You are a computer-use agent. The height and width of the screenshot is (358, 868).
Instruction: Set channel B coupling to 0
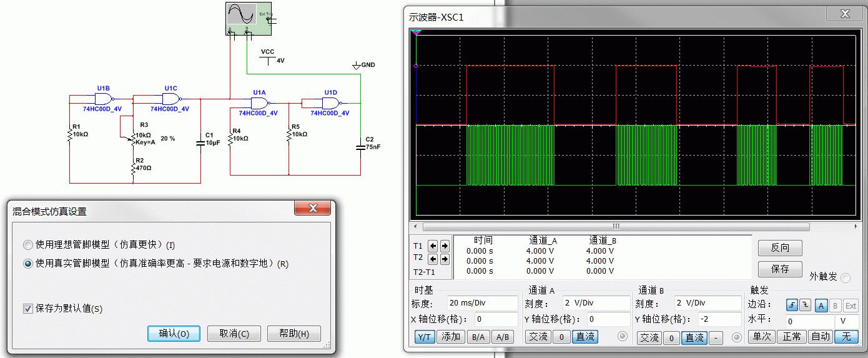671,337
